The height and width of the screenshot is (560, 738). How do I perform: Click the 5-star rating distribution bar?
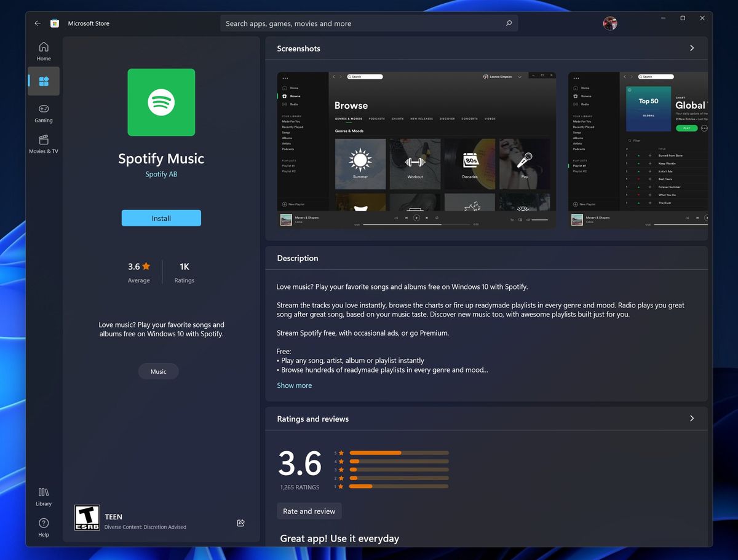[399, 452]
